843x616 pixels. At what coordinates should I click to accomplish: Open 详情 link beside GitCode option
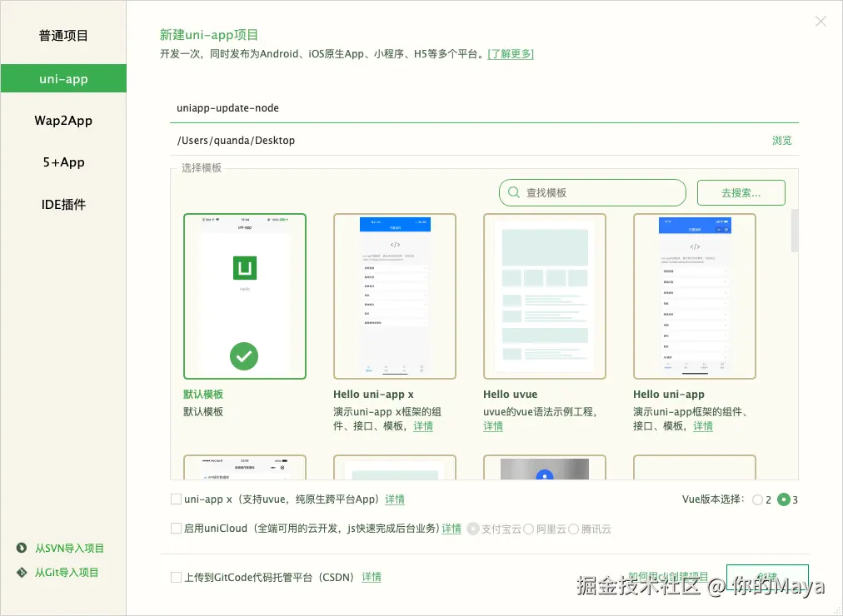click(371, 577)
